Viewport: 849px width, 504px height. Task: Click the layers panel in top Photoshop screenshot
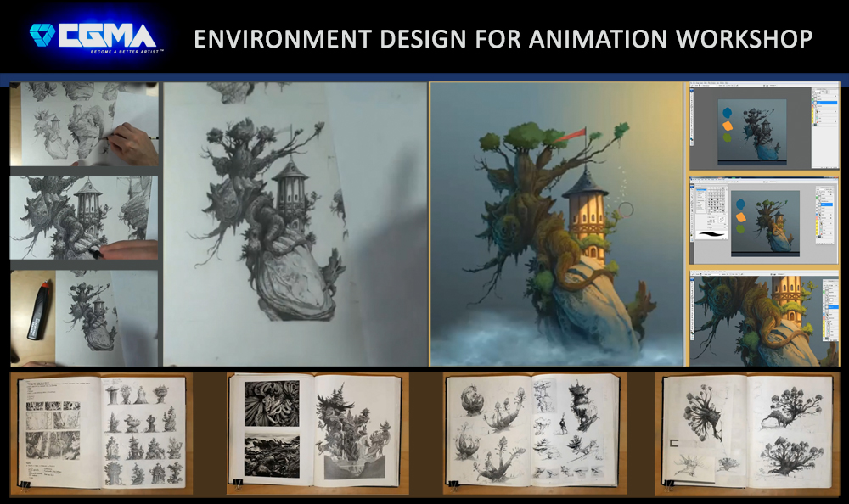coord(824,128)
